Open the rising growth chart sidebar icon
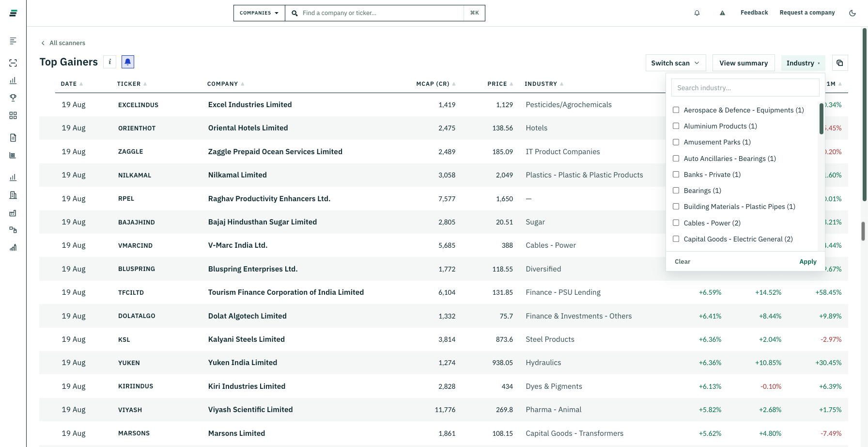868x447 pixels. point(13,248)
